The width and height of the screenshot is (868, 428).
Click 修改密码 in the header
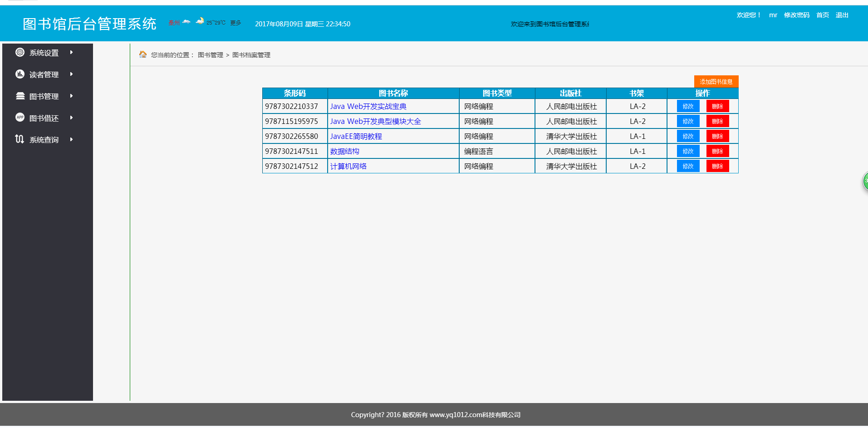(797, 15)
